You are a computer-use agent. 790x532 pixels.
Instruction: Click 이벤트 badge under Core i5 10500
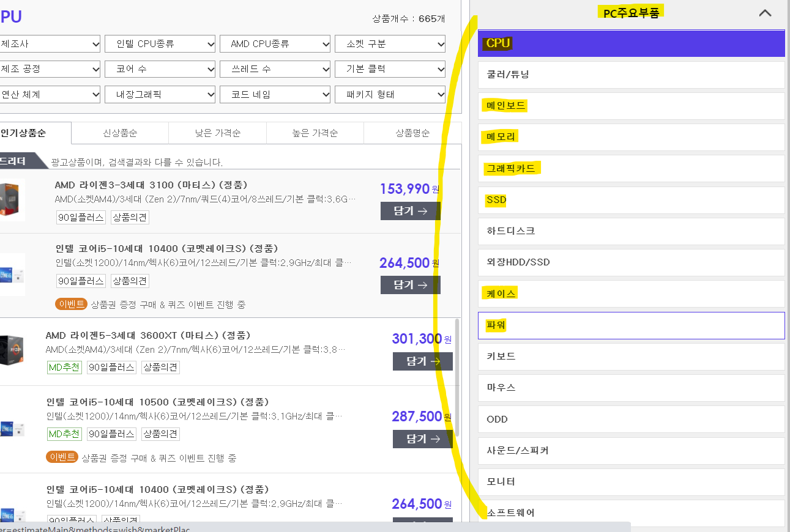click(x=62, y=457)
